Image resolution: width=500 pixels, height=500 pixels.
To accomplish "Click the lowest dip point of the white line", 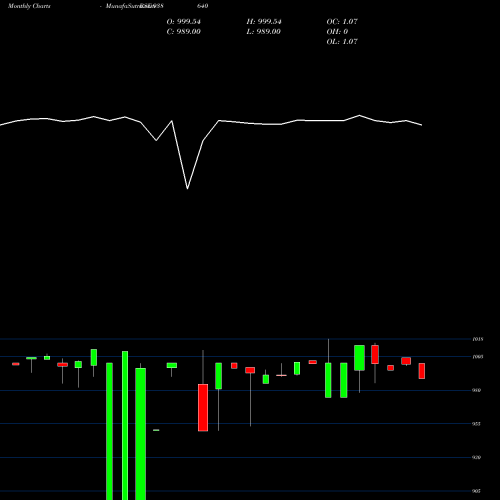I will click(x=187, y=189).
